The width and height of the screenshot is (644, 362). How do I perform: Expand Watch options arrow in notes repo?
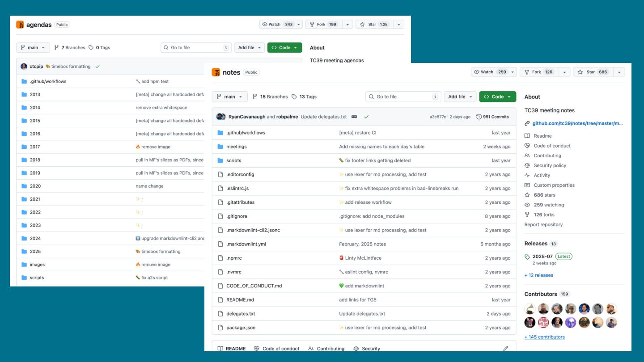coord(513,72)
